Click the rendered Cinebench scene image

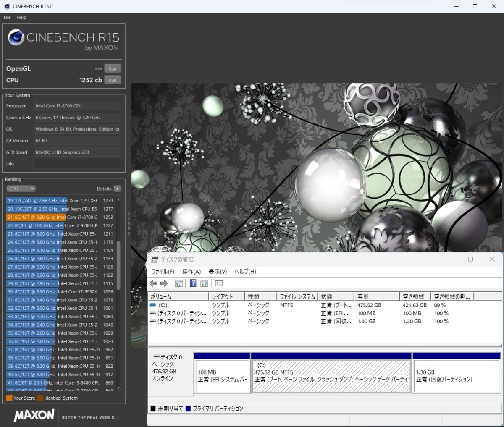[317, 168]
